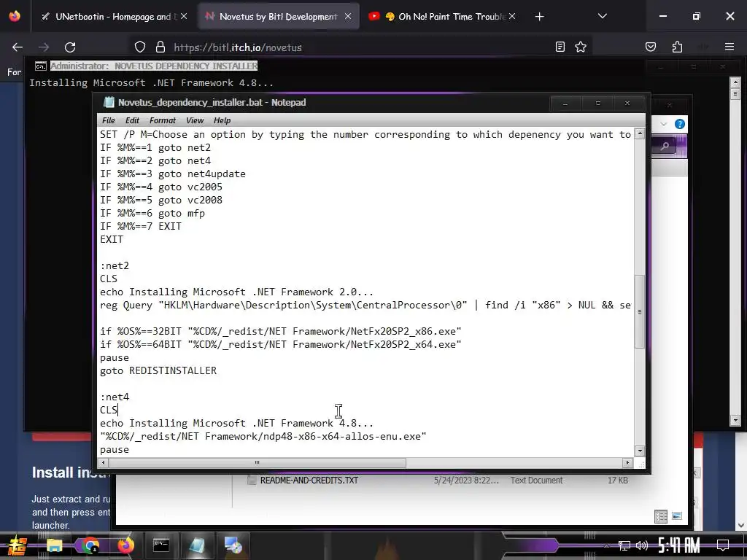Switch Explorer to details view icon
The image size is (747, 560).
(661, 516)
